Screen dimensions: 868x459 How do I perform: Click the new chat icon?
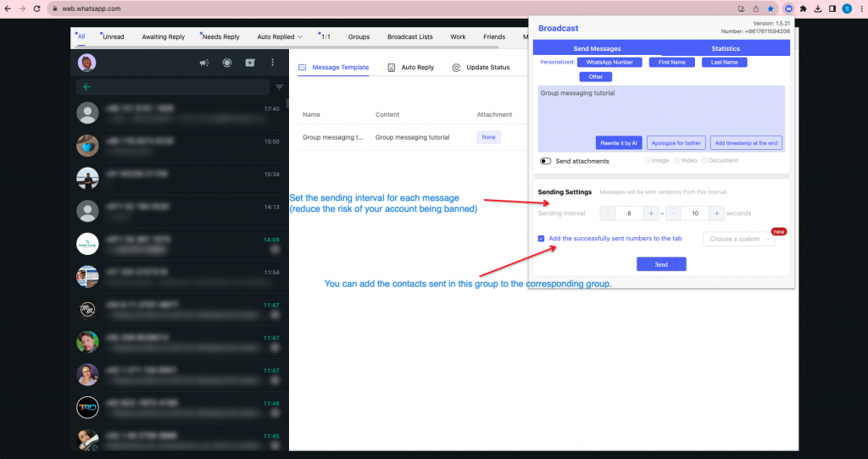tap(250, 63)
